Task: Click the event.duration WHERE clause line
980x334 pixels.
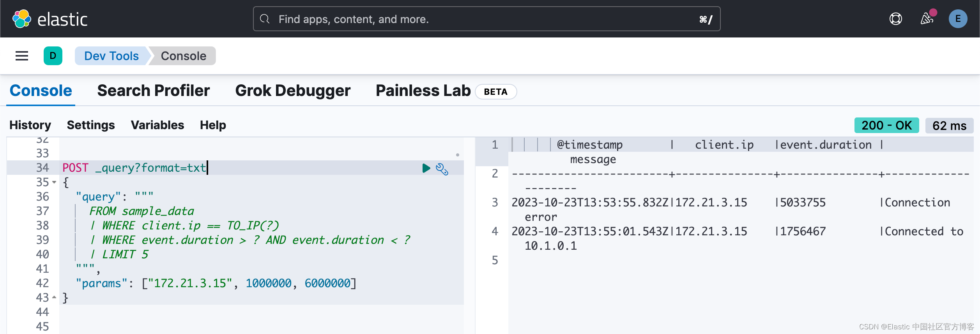Action: [250, 240]
